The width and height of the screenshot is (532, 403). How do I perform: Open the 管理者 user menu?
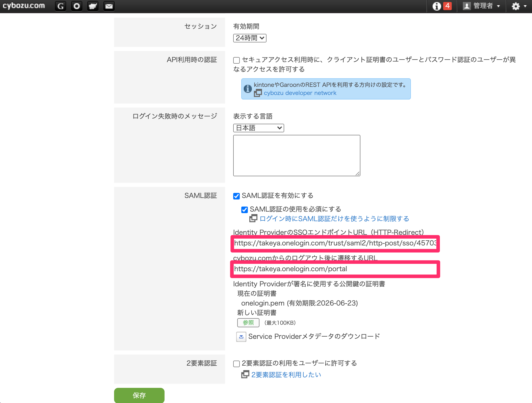click(x=482, y=6)
